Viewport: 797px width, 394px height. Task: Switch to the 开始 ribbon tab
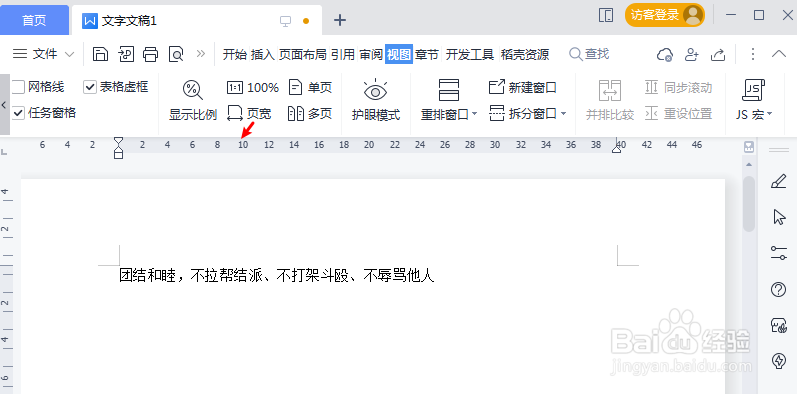point(234,54)
